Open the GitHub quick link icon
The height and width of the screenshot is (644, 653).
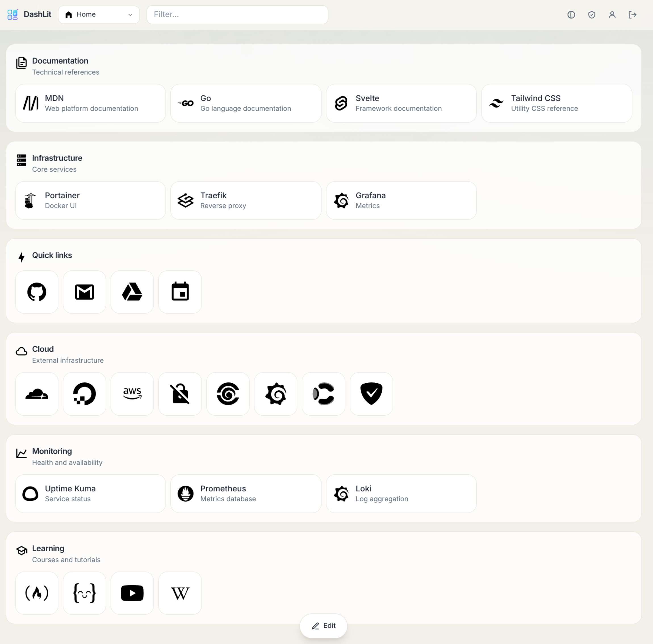tap(37, 292)
